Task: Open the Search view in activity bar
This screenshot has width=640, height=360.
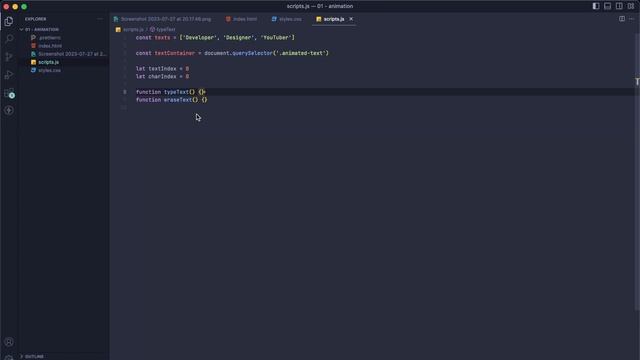Action: tap(9, 39)
